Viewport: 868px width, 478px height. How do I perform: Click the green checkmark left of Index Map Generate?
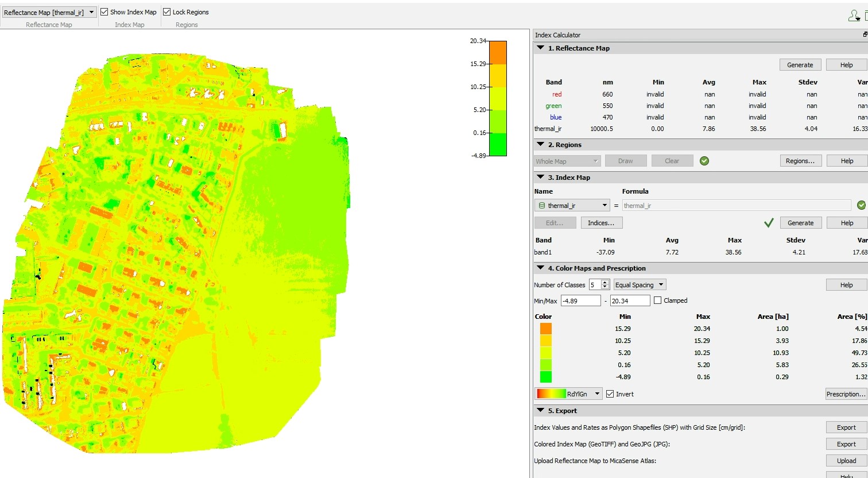769,223
